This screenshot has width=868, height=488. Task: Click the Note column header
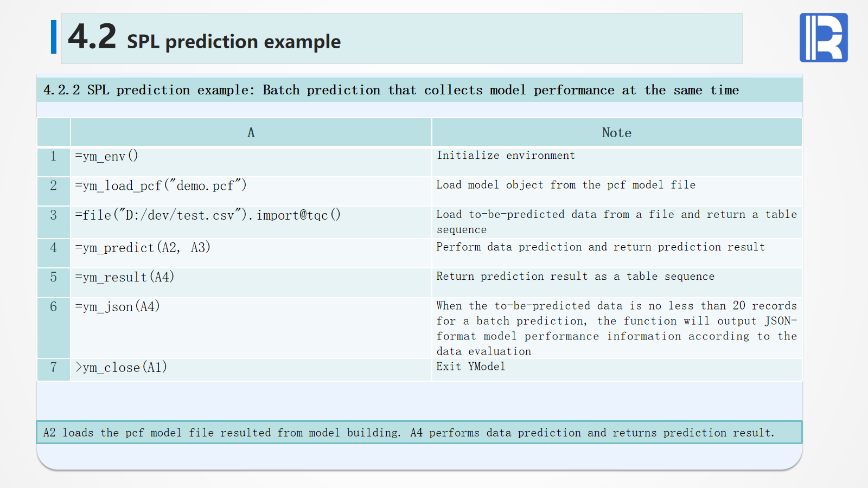pos(616,133)
